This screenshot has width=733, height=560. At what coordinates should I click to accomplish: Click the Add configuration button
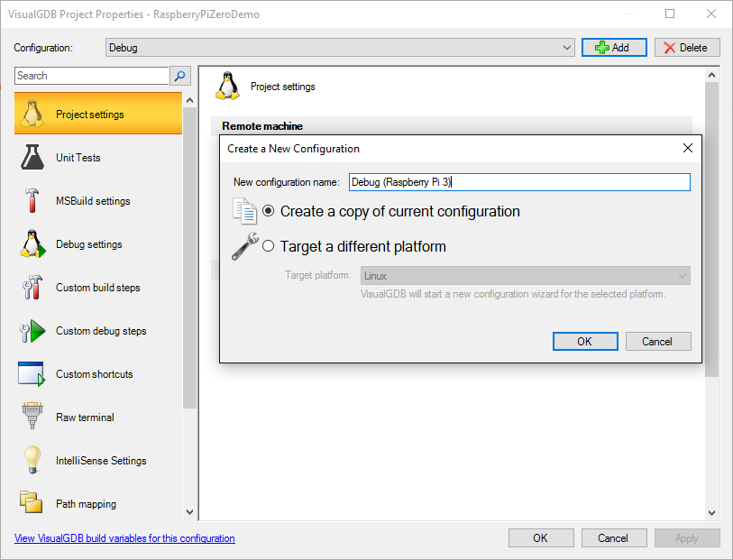(614, 48)
